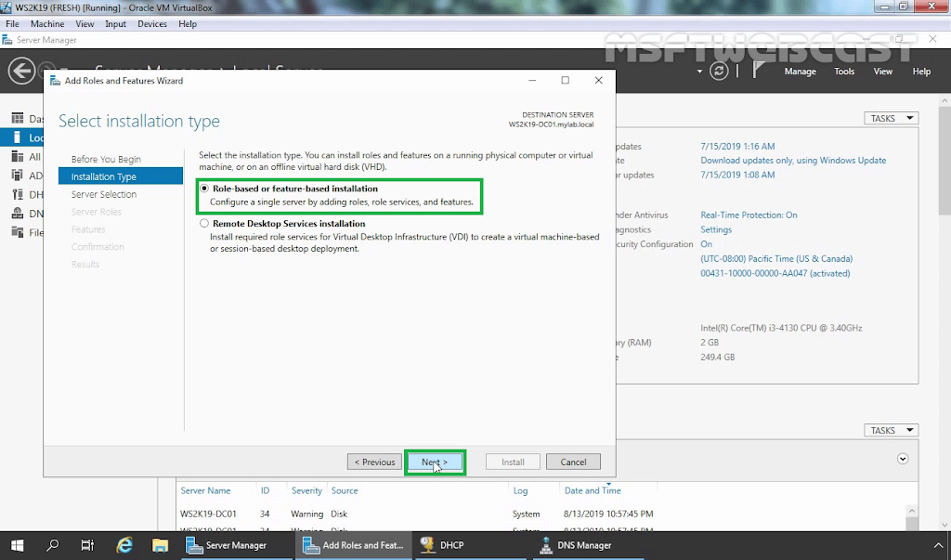The width and height of the screenshot is (951, 560).
Task: Click the Pacific Time zone link
Action: 776,258
